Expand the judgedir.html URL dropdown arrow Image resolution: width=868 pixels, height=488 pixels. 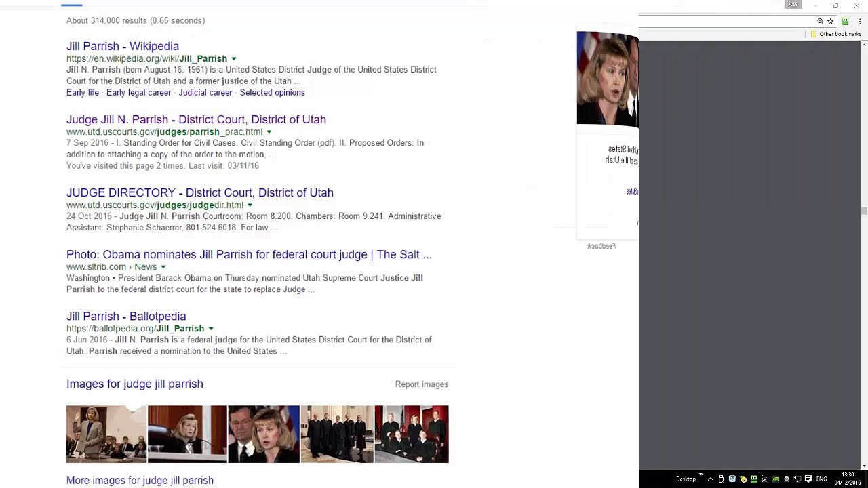(250, 205)
